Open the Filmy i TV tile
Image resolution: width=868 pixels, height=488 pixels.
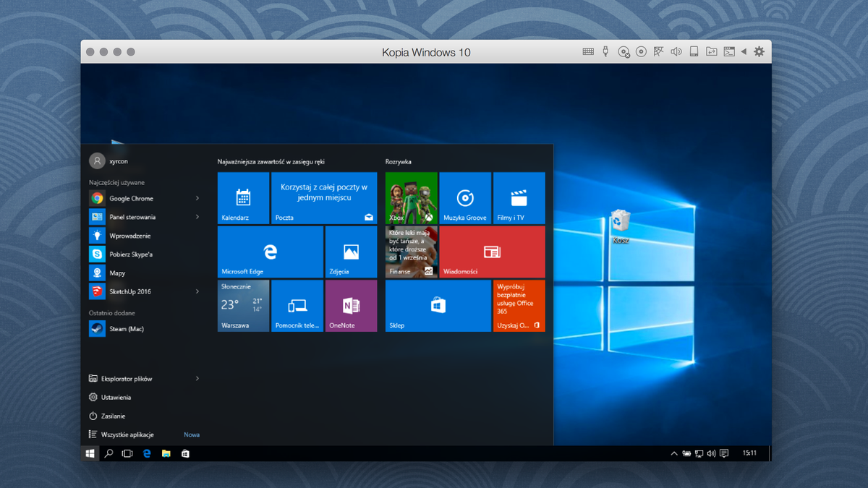tap(519, 198)
